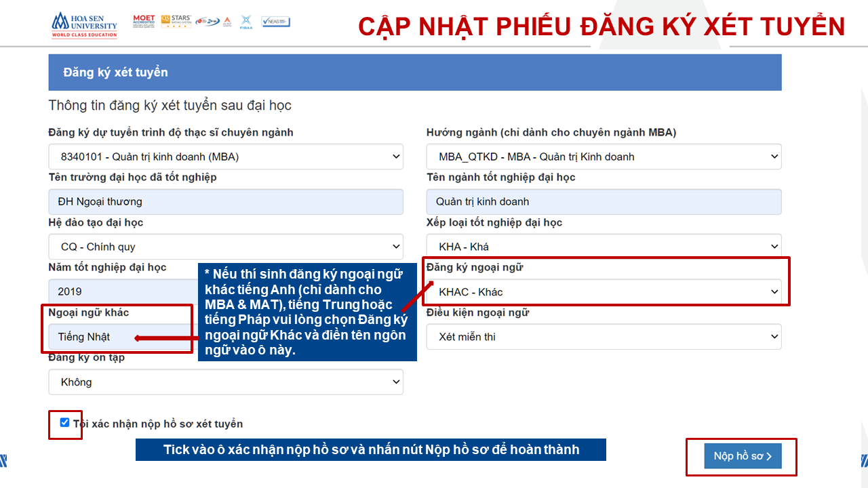Screen dimensions: 868x488
Task: Click the Nộp hồ sơ button
Action: 742,456
